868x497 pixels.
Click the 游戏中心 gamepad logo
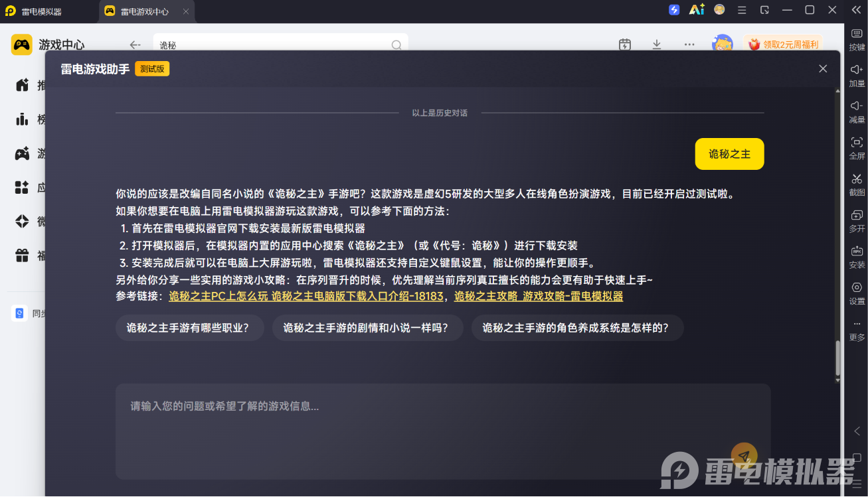coord(22,44)
